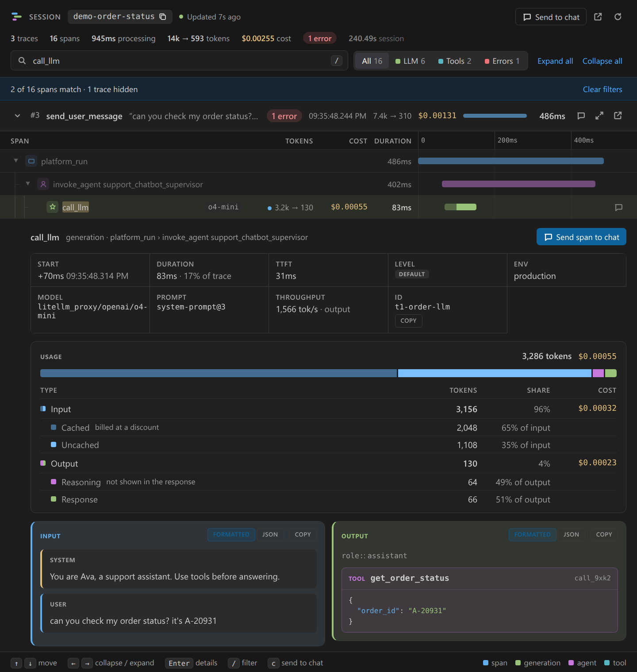637x672 pixels.
Task: Filter by Tools 2 spans
Action: pyautogui.click(x=454, y=61)
